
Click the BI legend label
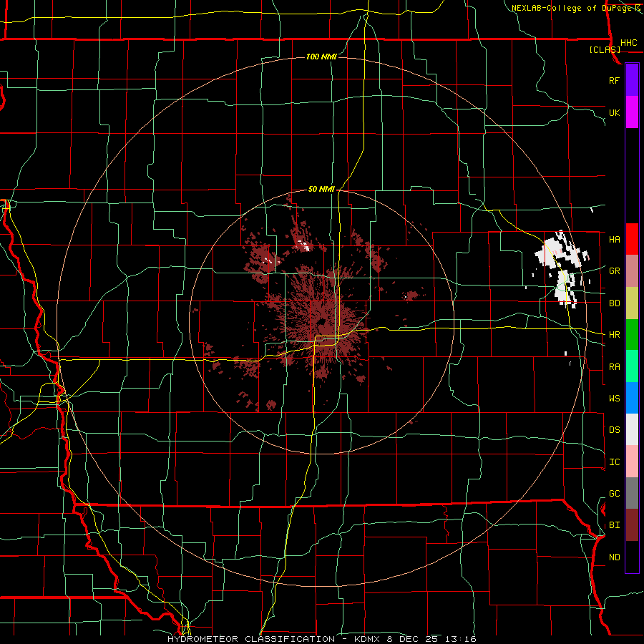point(615,525)
